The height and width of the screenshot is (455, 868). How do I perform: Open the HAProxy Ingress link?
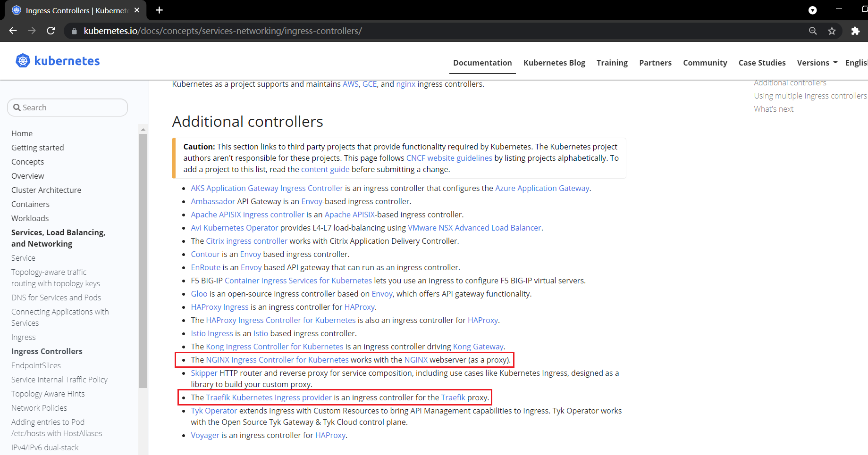[219, 307]
